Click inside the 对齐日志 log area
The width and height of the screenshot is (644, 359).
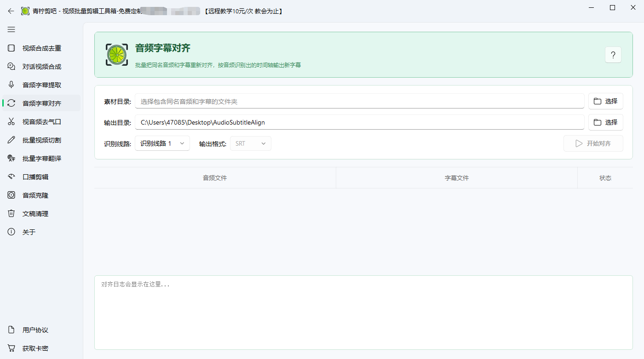[x=363, y=313]
